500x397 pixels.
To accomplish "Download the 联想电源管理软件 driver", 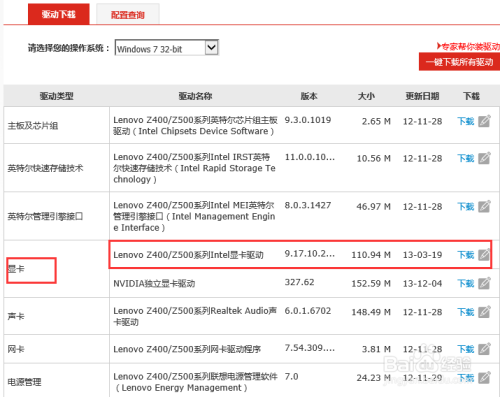I will click(466, 378).
